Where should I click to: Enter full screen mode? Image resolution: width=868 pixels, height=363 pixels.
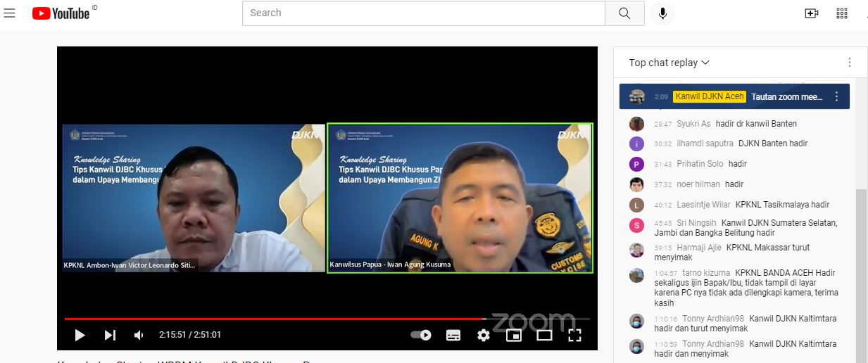click(574, 336)
